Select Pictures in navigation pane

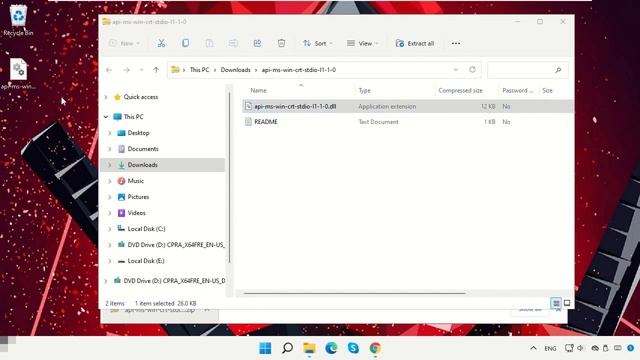(x=138, y=197)
